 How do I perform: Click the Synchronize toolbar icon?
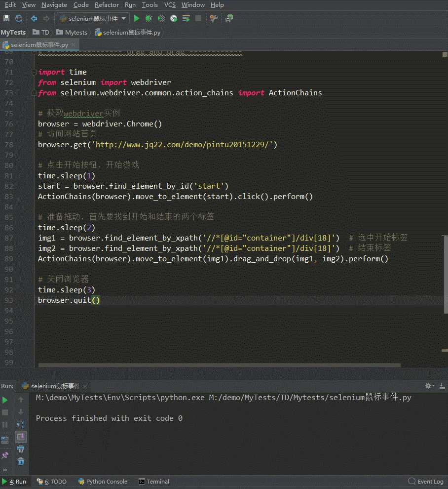point(19,18)
